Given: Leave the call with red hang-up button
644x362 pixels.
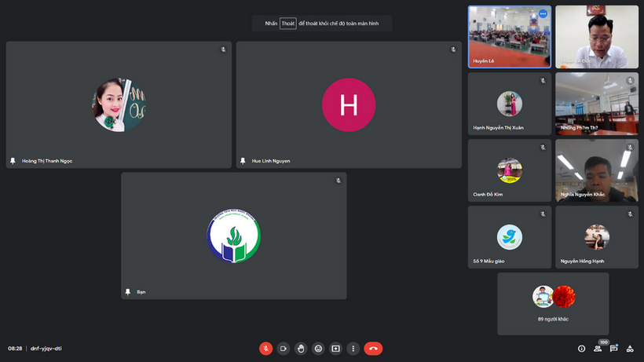Looking at the screenshot, I should click(x=373, y=348).
